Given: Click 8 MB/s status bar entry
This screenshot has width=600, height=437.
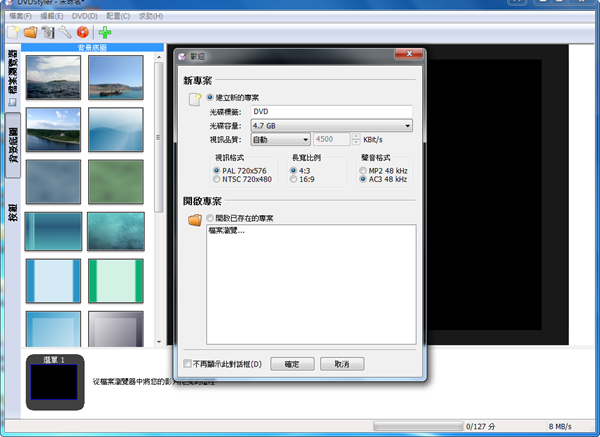Looking at the screenshot, I should pos(560,426).
